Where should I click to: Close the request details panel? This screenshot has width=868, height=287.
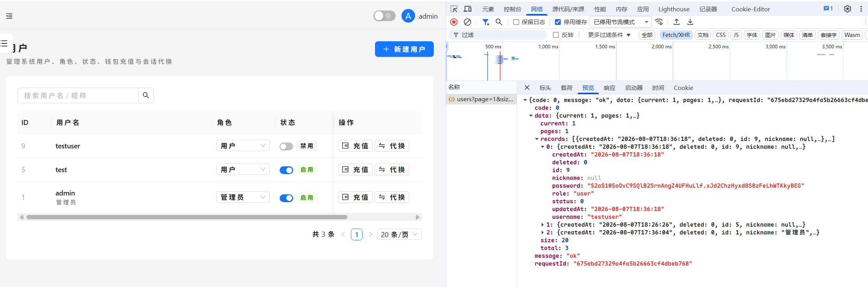click(x=527, y=88)
